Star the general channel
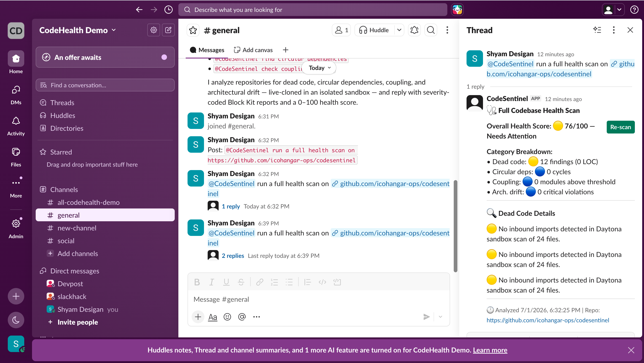The image size is (644, 363). [x=193, y=30]
